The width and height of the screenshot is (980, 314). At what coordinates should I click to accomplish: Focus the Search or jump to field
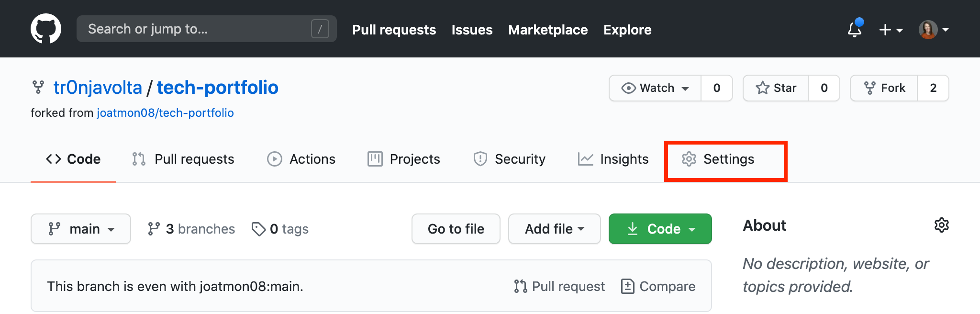[x=207, y=29]
